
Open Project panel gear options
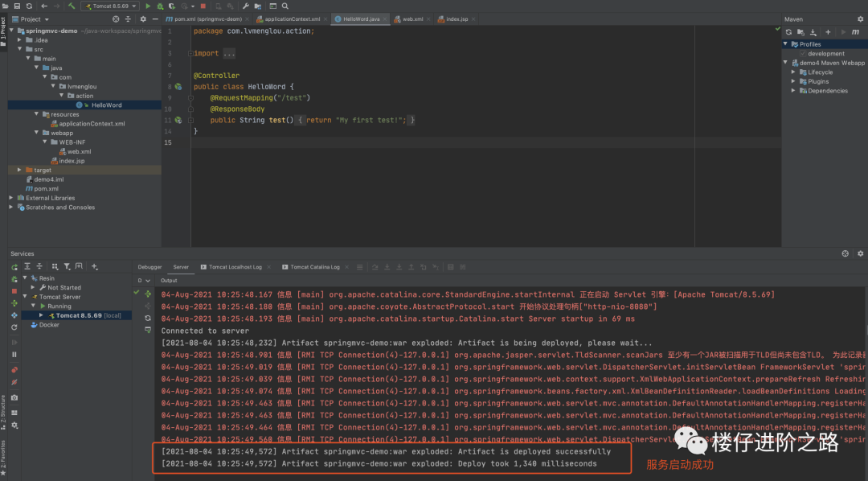(x=143, y=18)
